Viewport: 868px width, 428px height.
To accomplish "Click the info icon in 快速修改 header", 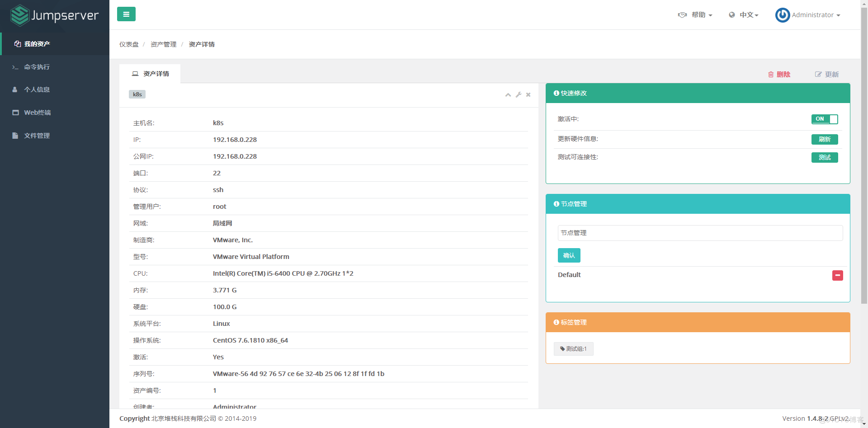I will (x=557, y=93).
